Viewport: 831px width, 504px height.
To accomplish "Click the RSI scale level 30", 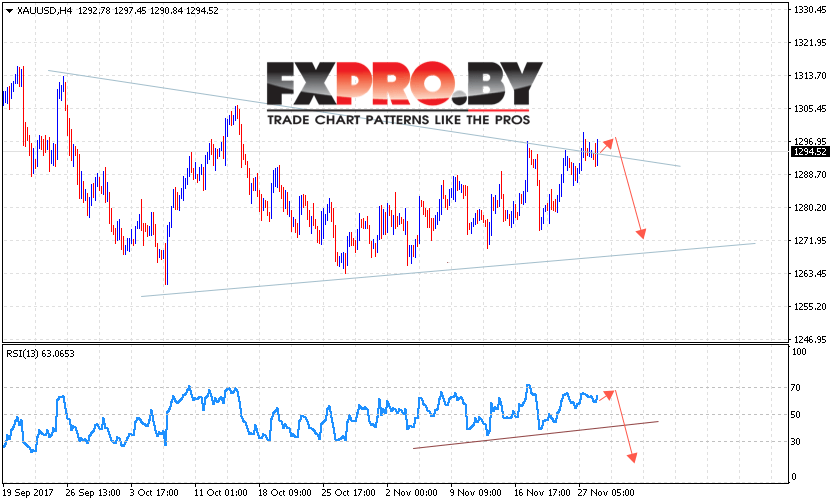I will click(x=795, y=441).
